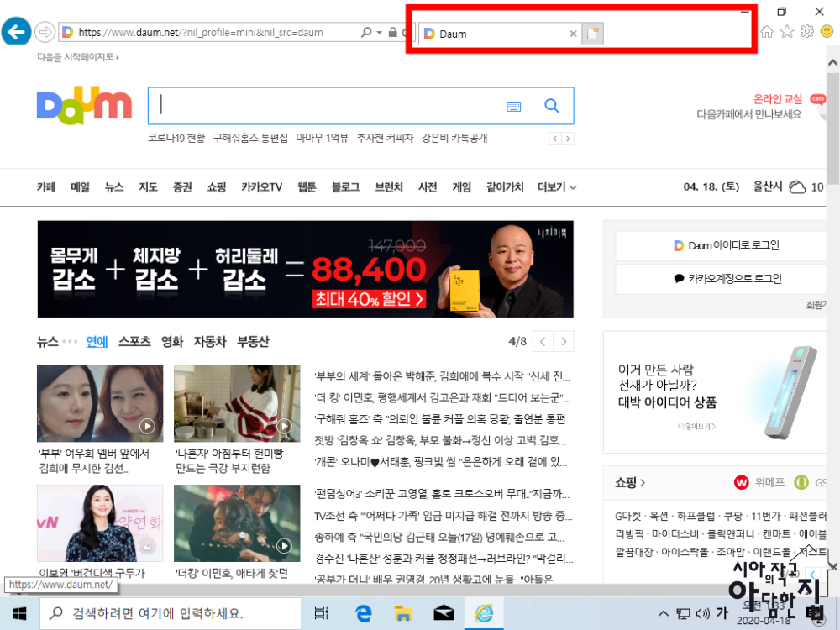Click trending keyword '강은비 카톡공개'
This screenshot has width=840, height=630.
(x=454, y=139)
